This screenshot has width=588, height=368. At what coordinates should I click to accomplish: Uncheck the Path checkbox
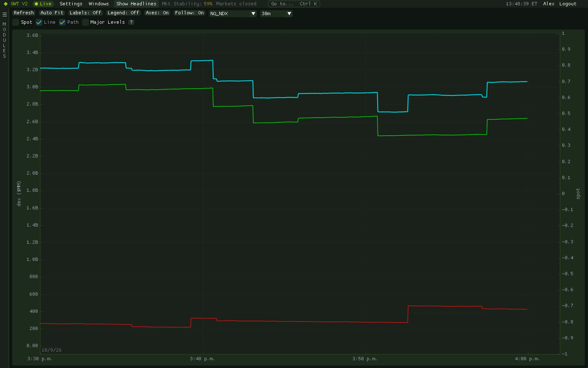pos(62,22)
